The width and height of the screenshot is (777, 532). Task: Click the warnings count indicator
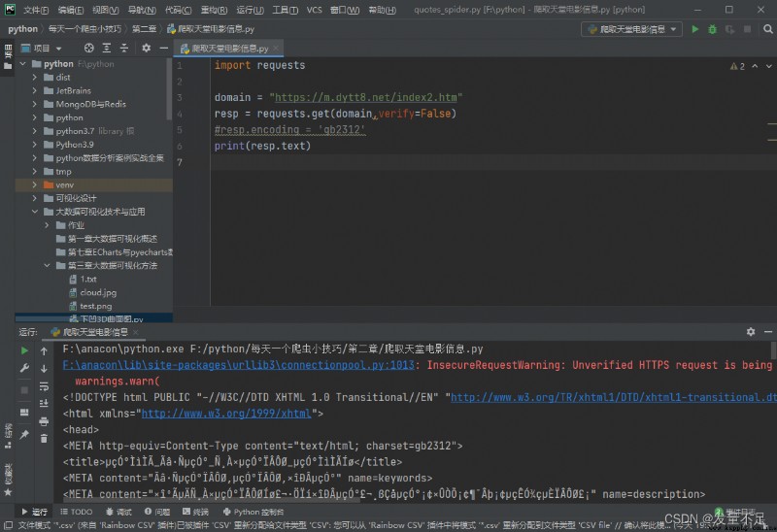coord(737,66)
